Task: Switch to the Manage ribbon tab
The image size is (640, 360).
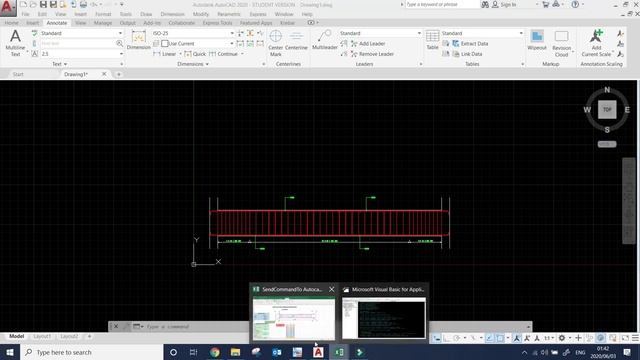Action: coord(103,23)
